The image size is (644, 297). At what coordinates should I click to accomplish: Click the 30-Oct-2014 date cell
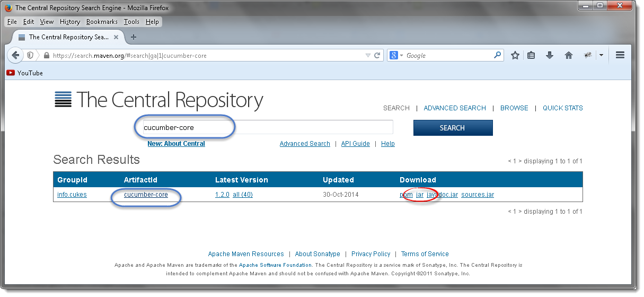[341, 195]
